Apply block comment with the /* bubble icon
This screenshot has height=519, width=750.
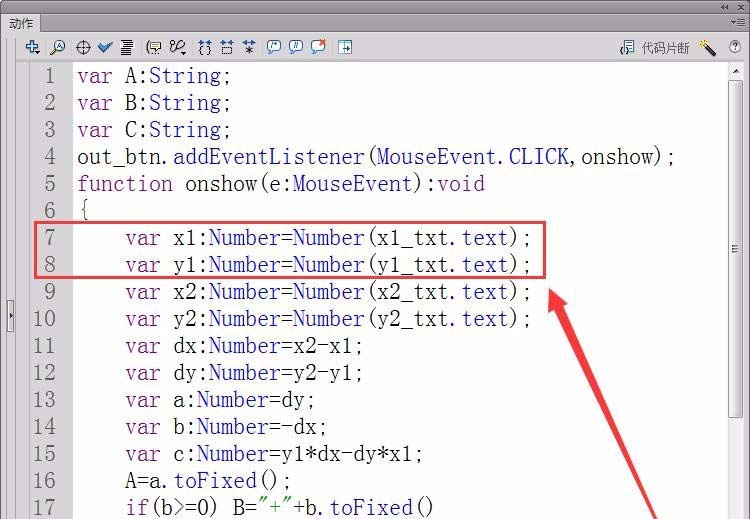(x=274, y=47)
